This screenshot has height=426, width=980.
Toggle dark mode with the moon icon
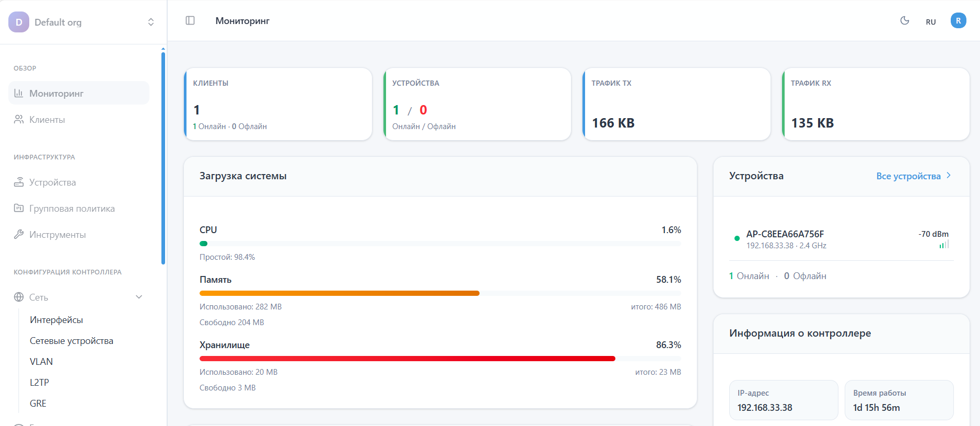pyautogui.click(x=905, y=21)
